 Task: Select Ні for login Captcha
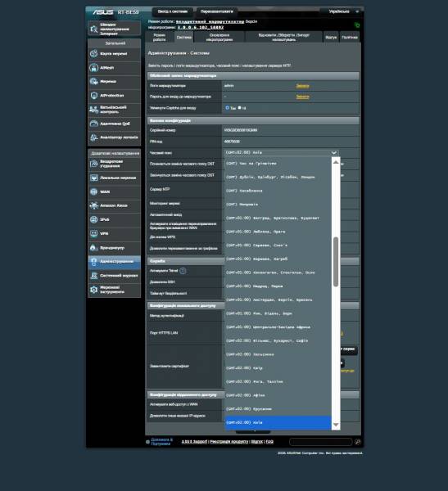point(239,108)
